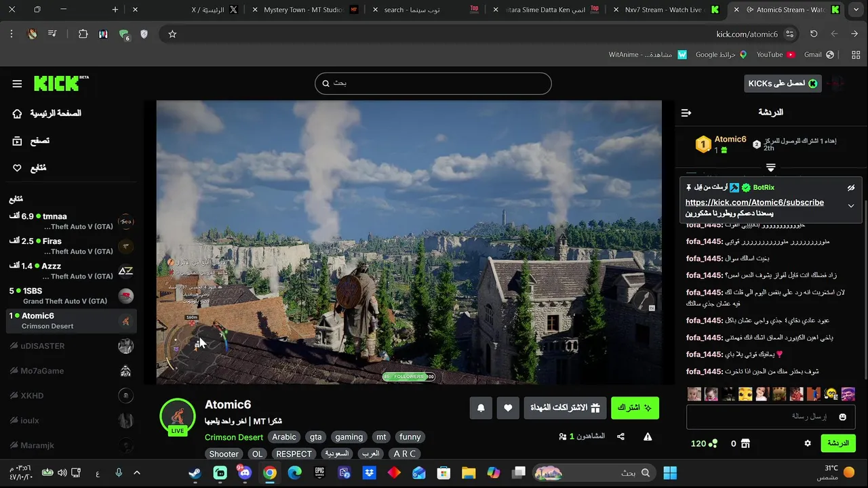This screenshot has height=488, width=868.
Task: Show hidden system tray icons chevron
Action: click(136, 473)
